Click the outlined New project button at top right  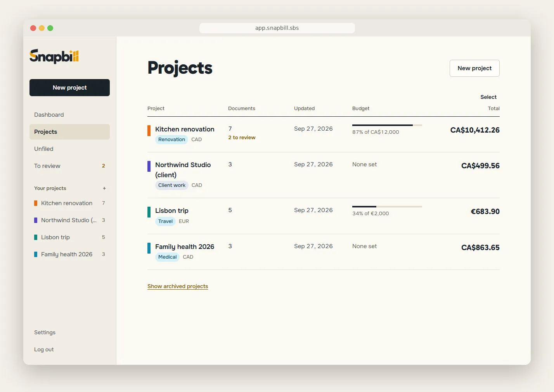(474, 68)
